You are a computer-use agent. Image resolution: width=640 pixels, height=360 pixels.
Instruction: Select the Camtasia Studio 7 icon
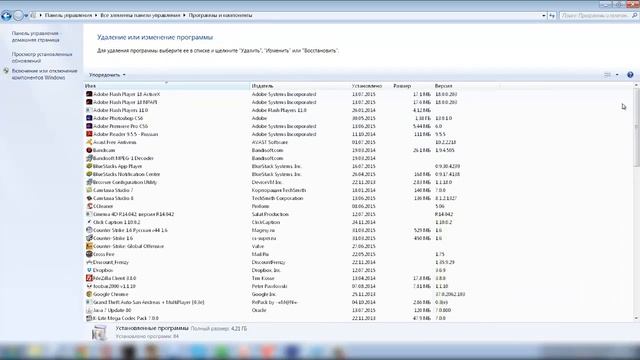tap(89, 190)
